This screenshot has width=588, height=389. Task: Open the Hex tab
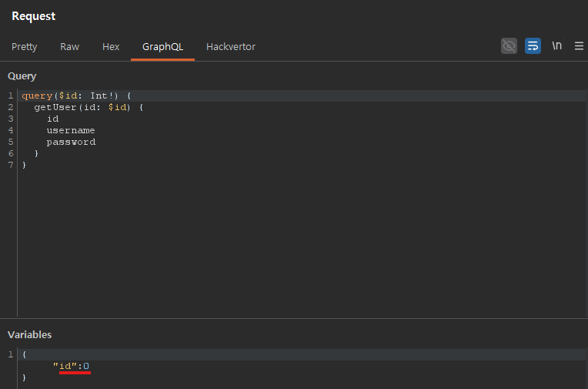111,47
